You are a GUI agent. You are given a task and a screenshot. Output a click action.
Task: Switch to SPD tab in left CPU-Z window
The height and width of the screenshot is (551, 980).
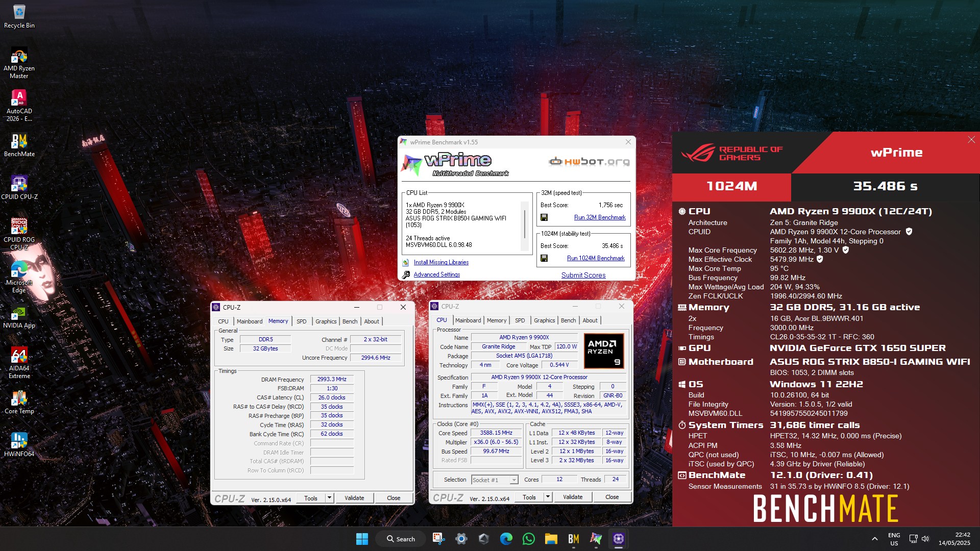(301, 321)
